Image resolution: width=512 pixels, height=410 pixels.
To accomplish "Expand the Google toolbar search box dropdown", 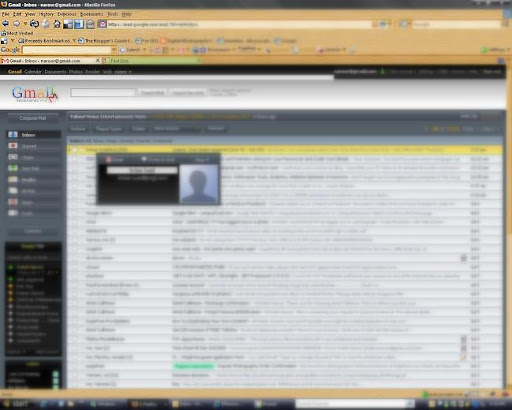I will [x=114, y=50].
